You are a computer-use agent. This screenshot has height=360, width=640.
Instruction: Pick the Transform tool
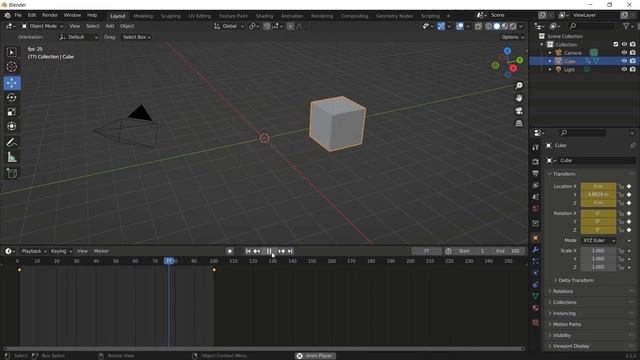[12, 126]
